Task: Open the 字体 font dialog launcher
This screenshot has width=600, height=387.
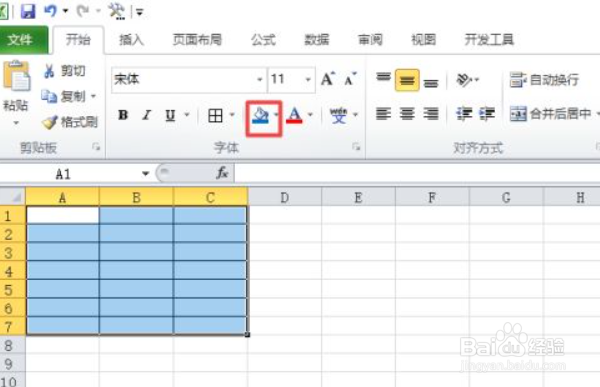Action: pos(356,147)
